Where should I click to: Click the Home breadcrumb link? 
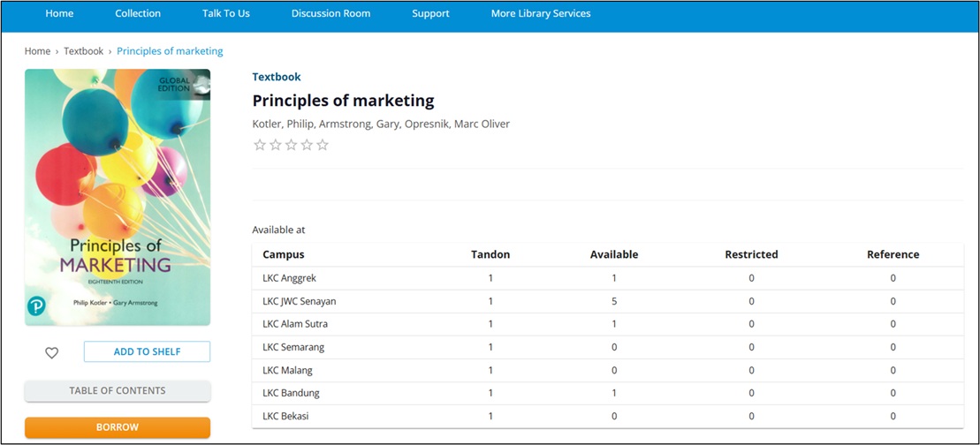coord(37,51)
